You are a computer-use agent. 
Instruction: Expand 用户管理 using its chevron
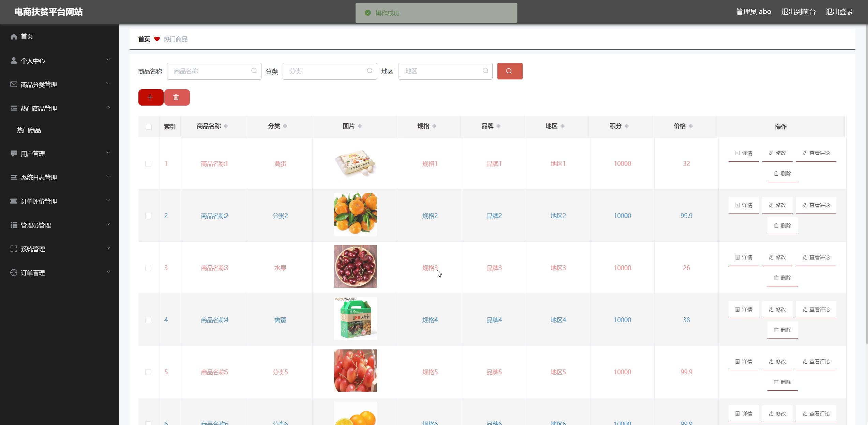[108, 153]
